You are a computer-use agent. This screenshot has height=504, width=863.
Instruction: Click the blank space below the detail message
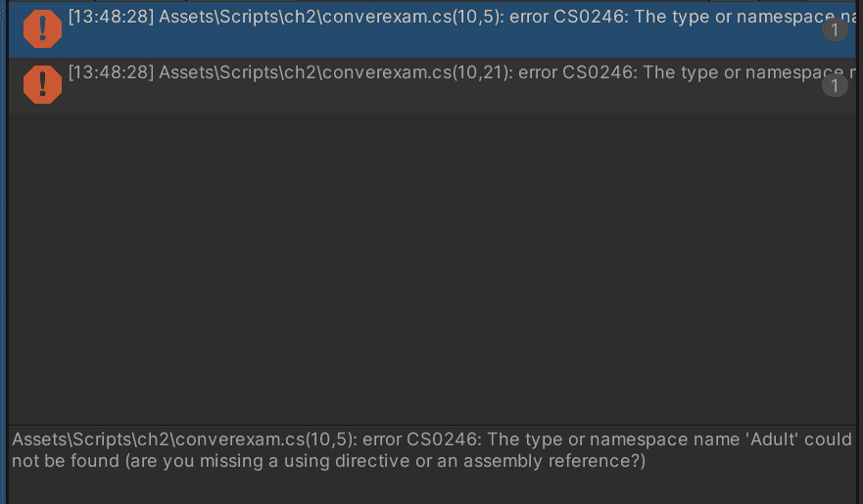tap(431, 487)
